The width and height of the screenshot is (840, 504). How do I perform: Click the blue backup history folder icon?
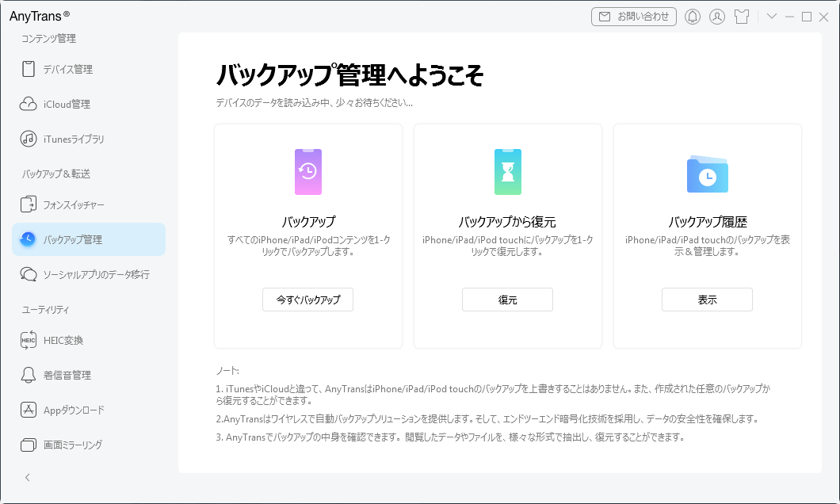tap(707, 174)
